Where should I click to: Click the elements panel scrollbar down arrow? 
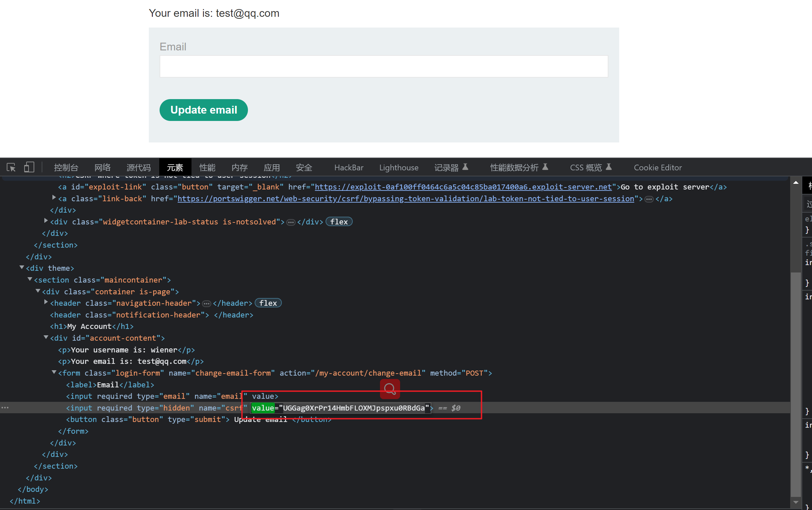point(796,502)
